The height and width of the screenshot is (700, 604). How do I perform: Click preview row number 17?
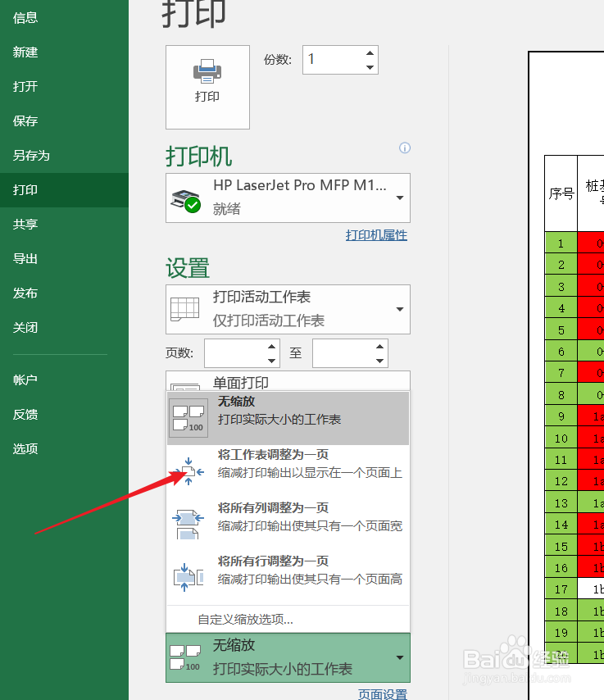[x=561, y=589]
